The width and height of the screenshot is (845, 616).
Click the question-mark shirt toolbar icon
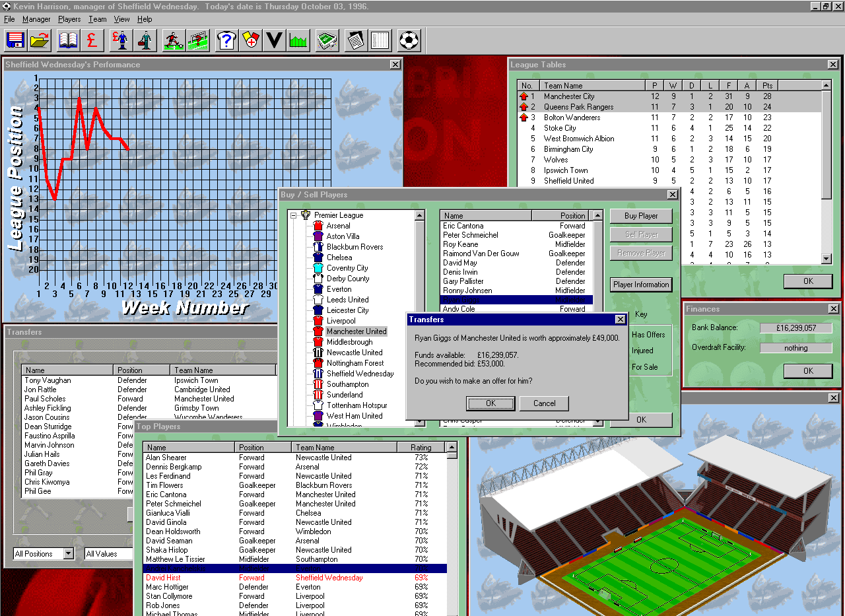[226, 40]
